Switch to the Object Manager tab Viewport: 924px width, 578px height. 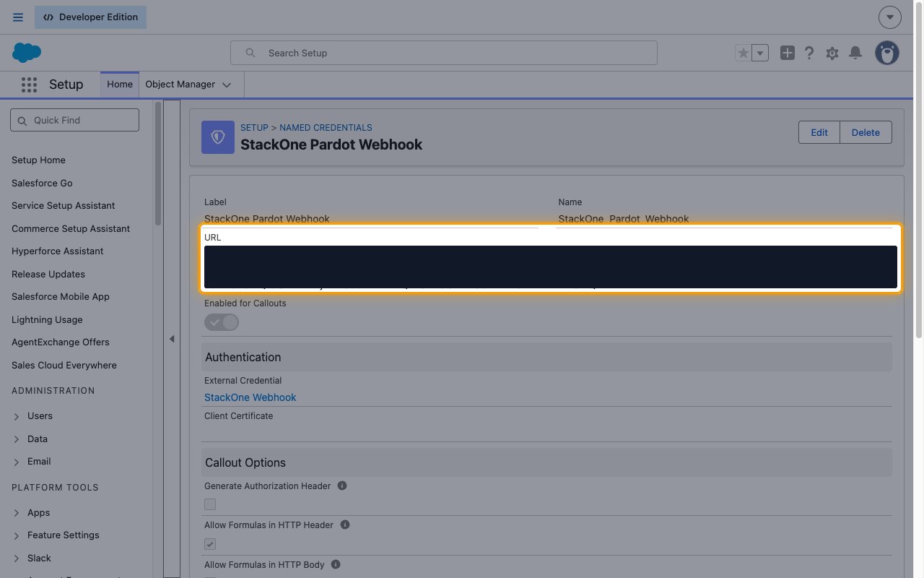180,84
